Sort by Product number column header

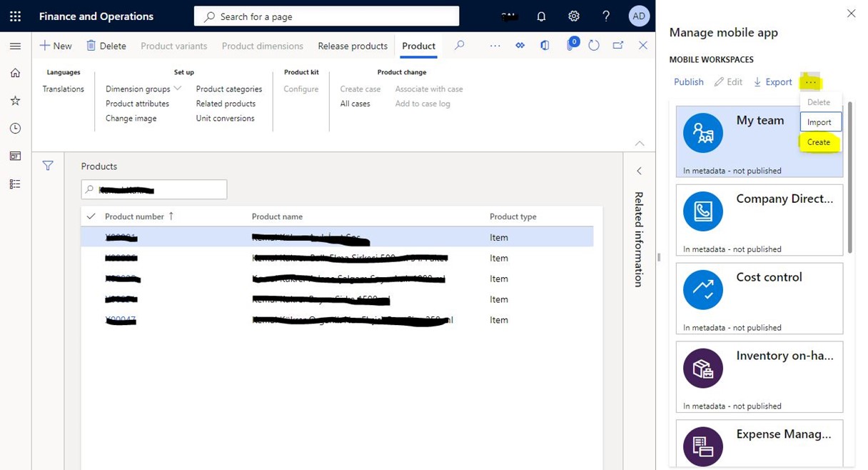pyautogui.click(x=139, y=216)
